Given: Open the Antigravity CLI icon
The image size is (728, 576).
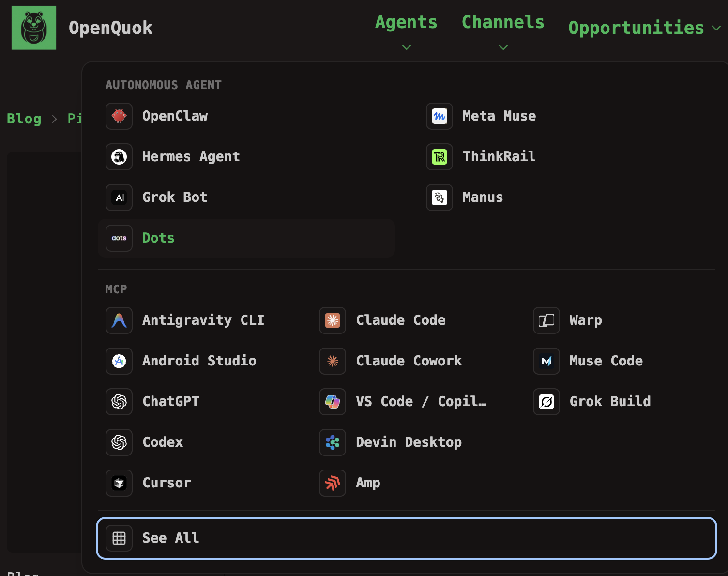Looking at the screenshot, I should click(119, 320).
